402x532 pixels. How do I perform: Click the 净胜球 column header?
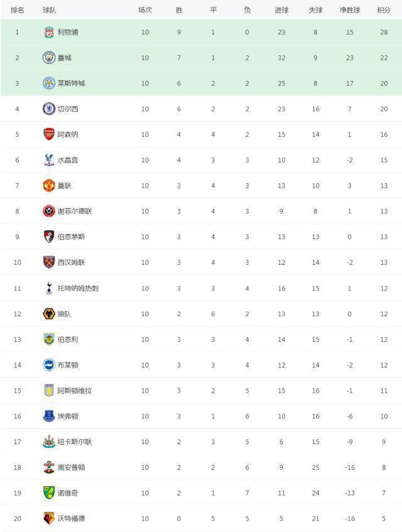(x=350, y=10)
